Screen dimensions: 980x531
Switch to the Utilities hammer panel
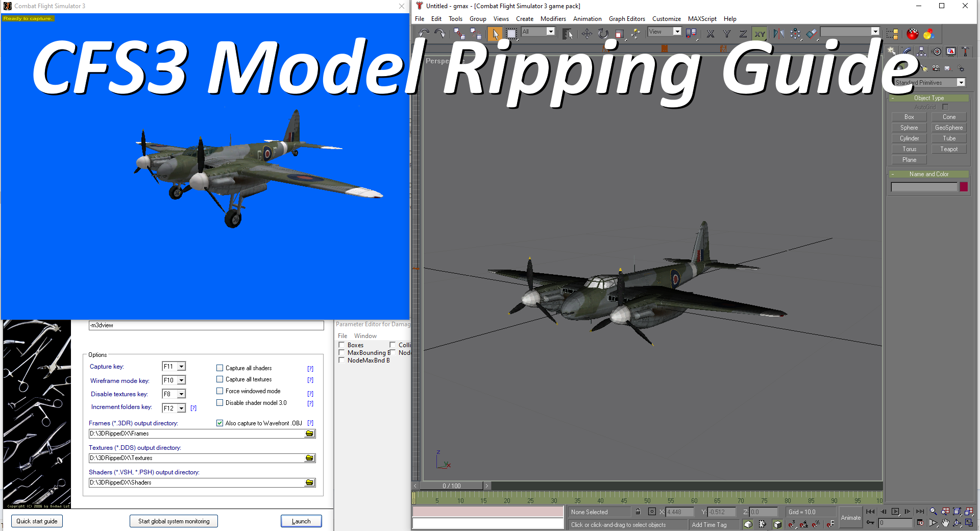tap(965, 51)
